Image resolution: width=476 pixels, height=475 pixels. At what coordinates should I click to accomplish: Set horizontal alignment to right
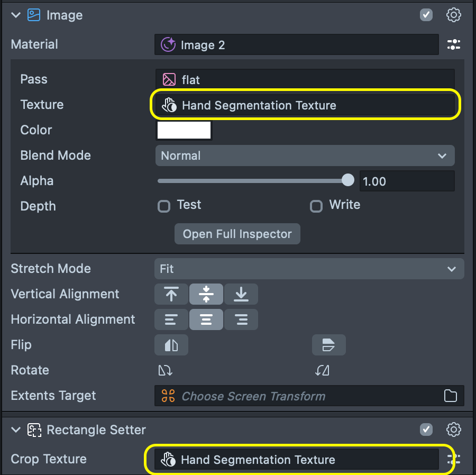tap(241, 319)
